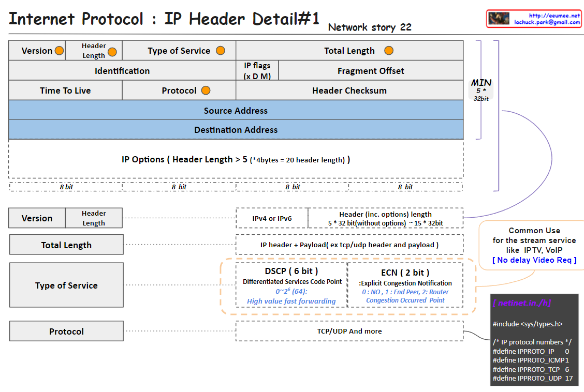Select the orange circle beside Type of Service
Image resolution: width=584 pixels, height=392 pixels.
pyautogui.click(x=221, y=51)
